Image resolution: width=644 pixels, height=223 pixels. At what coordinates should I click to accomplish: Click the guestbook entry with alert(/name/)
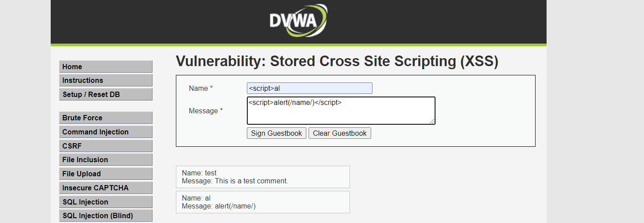pos(263,202)
